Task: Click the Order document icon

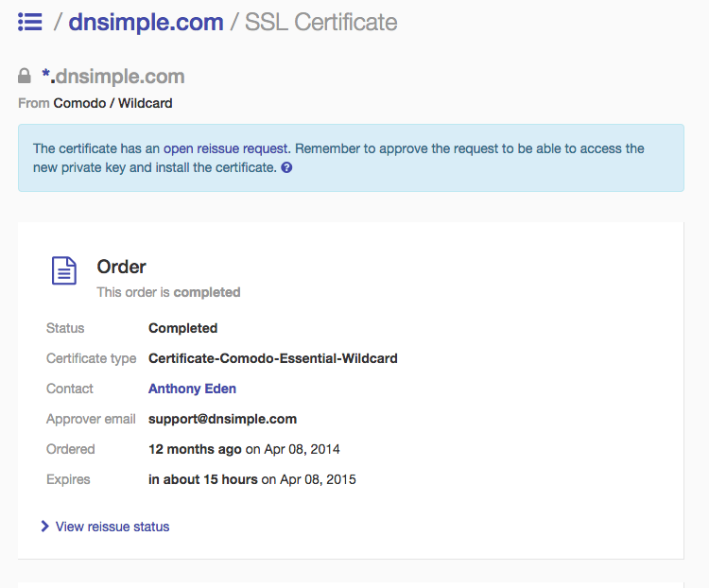Action: tap(64, 270)
